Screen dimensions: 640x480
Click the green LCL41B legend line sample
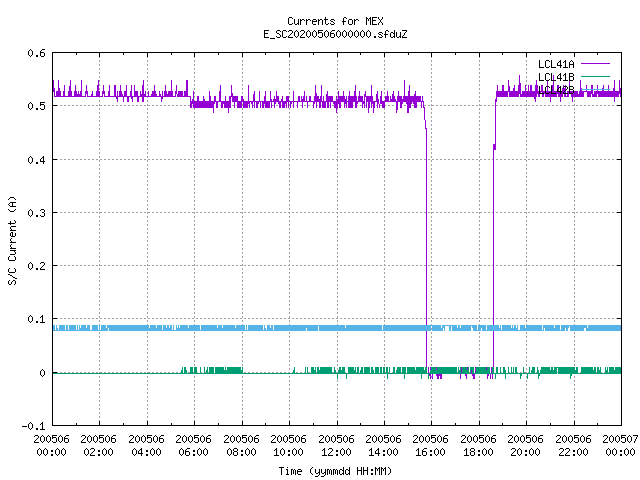(595, 76)
